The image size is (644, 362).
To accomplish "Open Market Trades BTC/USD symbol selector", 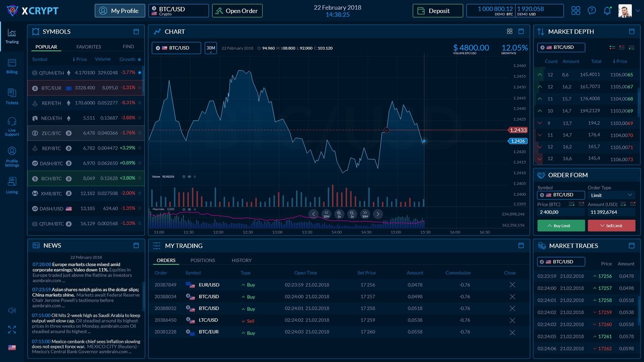I will pyautogui.click(x=561, y=261).
